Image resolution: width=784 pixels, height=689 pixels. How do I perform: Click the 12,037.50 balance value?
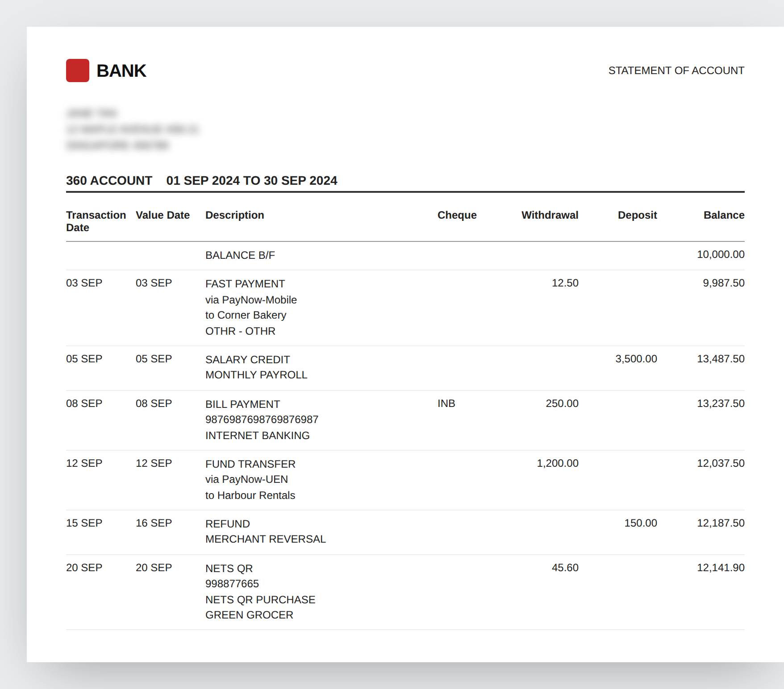[x=721, y=463]
